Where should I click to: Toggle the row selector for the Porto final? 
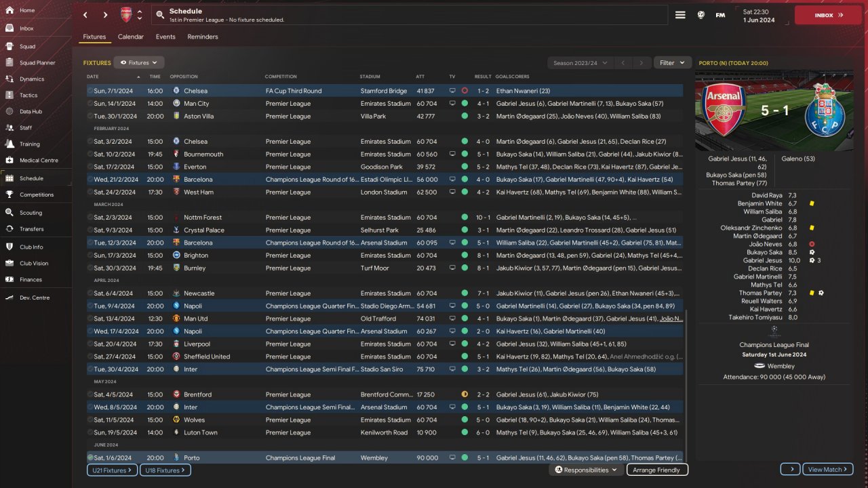90,458
